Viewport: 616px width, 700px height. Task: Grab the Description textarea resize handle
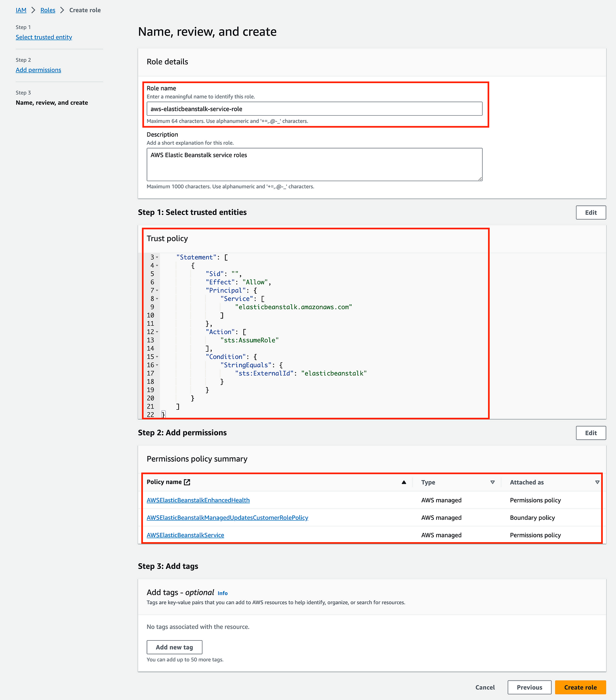tap(480, 179)
